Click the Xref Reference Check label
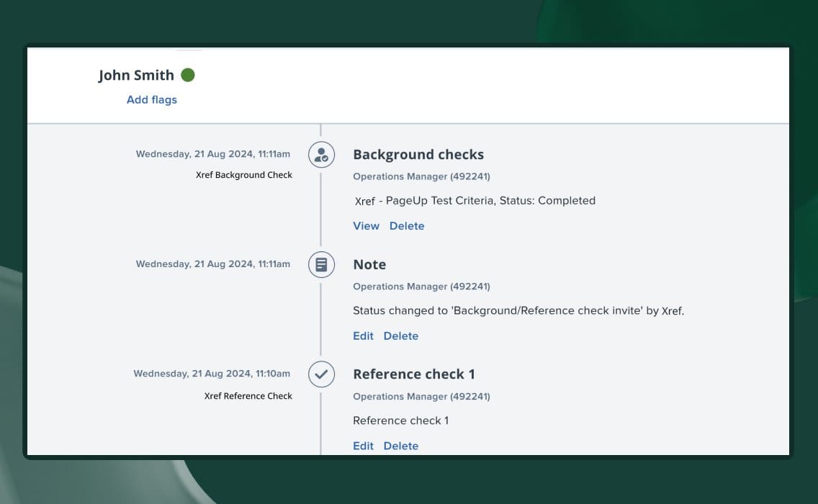This screenshot has height=504, width=818. coord(248,396)
